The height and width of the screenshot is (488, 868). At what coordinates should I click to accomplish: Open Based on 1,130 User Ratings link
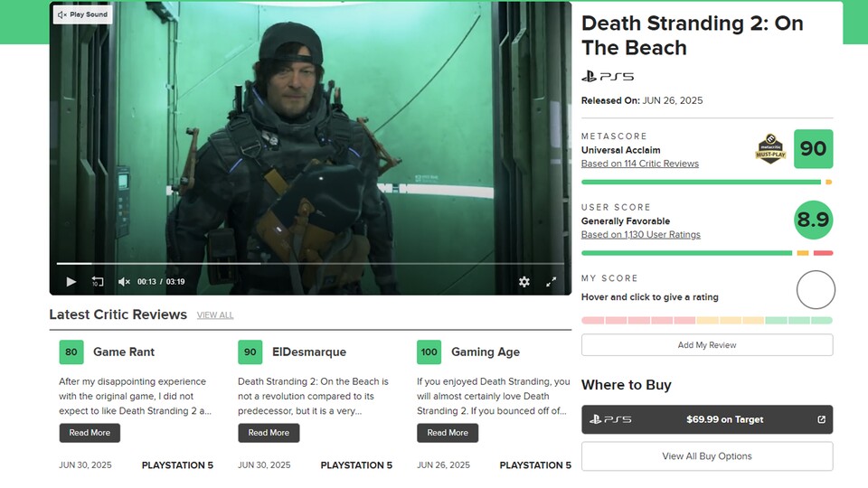point(640,235)
